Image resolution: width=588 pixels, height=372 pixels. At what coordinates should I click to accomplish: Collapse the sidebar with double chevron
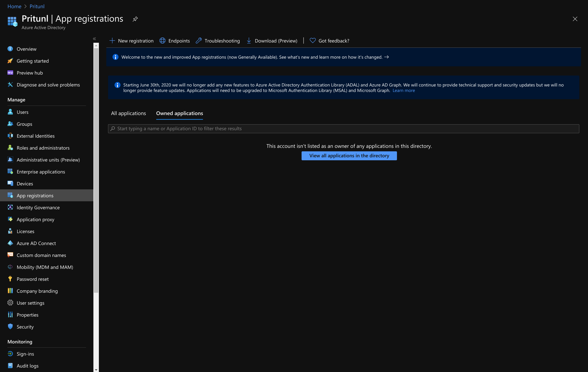pyautogui.click(x=94, y=39)
